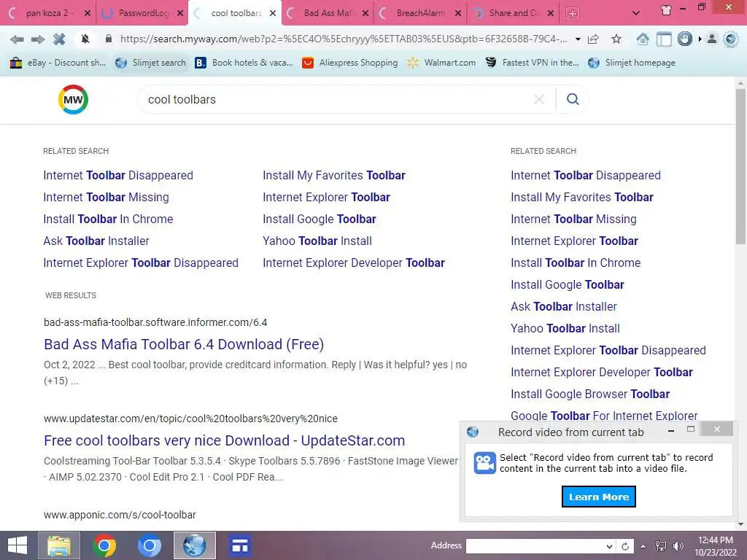Open 'Yahoo Toolbar Install' in the middle column

(x=317, y=241)
